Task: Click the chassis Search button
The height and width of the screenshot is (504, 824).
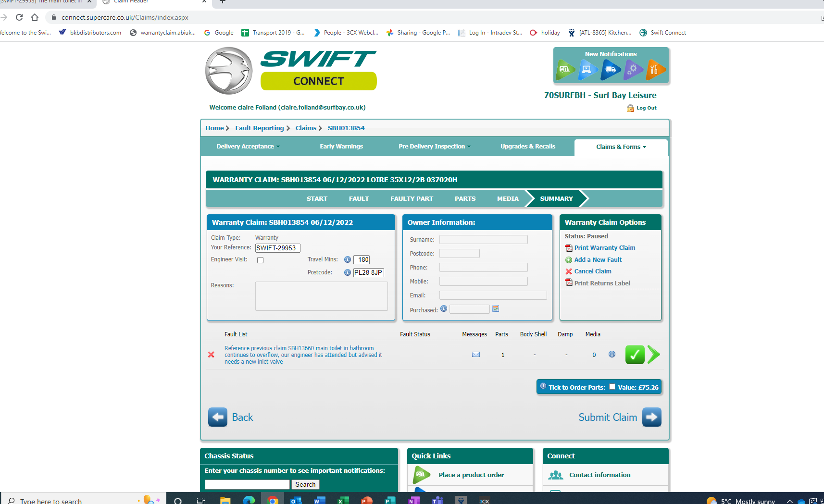Action: click(305, 484)
